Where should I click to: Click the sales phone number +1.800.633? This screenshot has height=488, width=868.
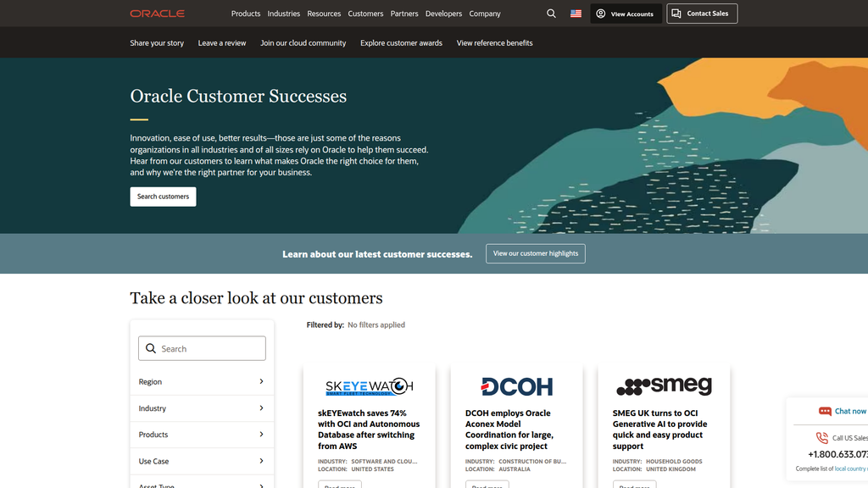[x=837, y=454]
